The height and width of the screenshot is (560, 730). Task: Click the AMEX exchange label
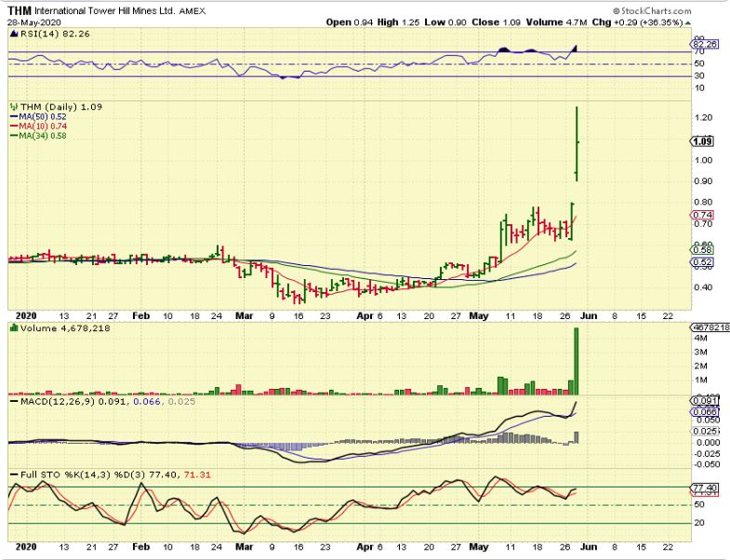[x=192, y=11]
